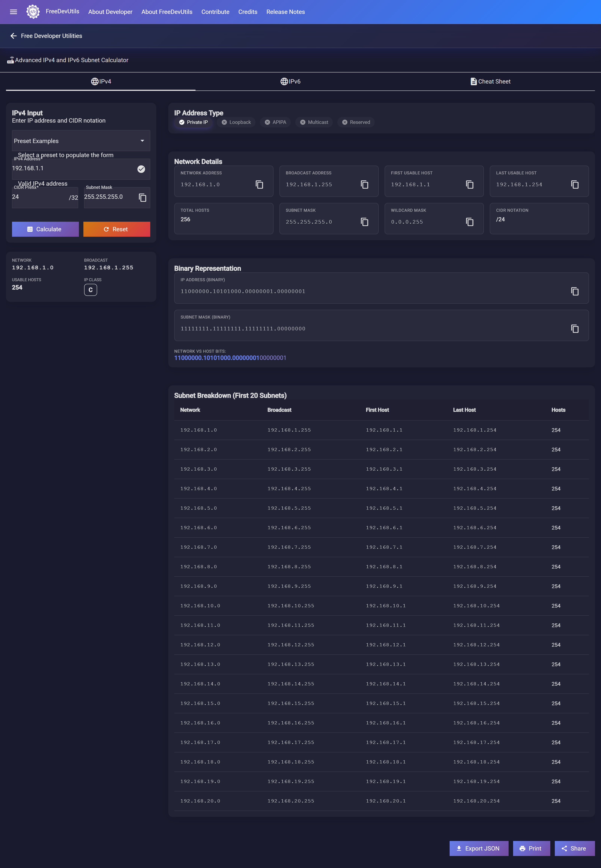Click the valid address checkmark icon
Screen dimensions: 601x868
click(141, 169)
